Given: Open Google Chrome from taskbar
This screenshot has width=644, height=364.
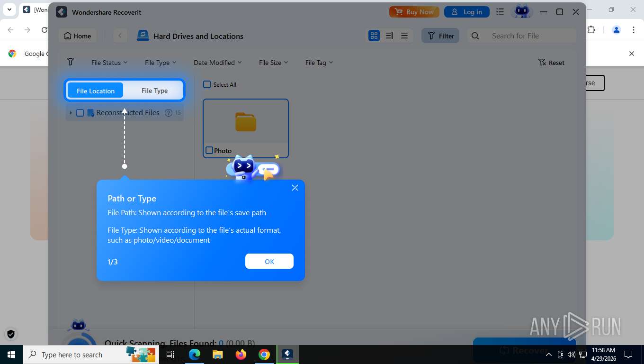Looking at the screenshot, I should [264, 355].
